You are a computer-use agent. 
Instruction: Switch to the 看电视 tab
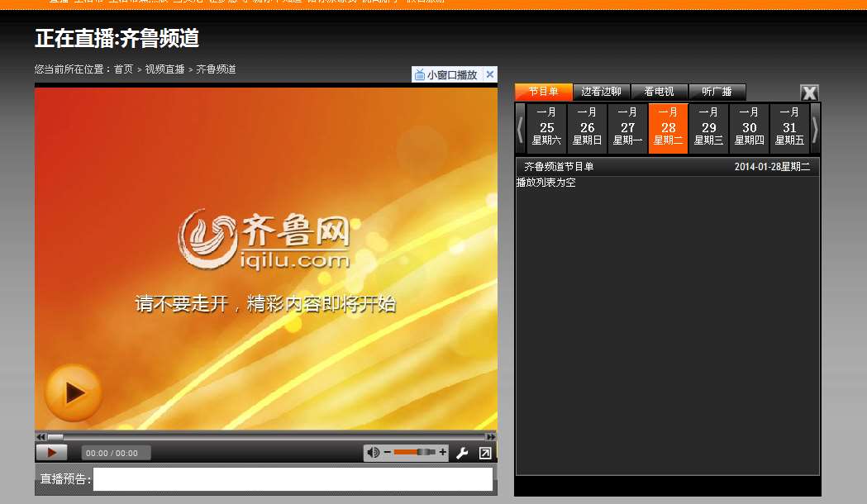[x=659, y=91]
